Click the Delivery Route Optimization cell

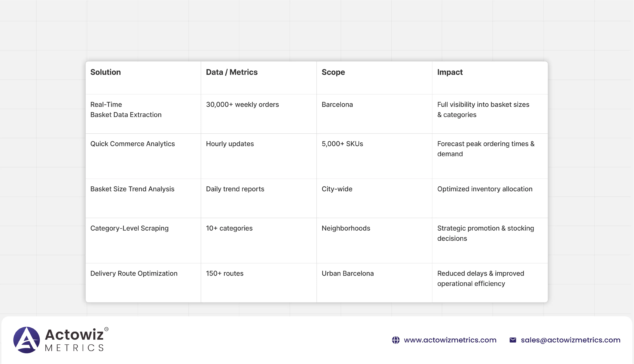tap(134, 274)
